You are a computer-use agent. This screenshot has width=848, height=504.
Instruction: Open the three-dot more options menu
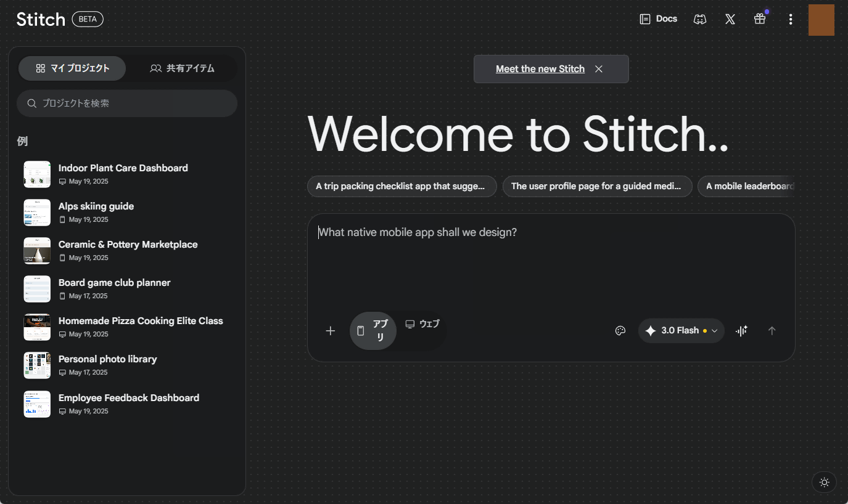pos(791,20)
